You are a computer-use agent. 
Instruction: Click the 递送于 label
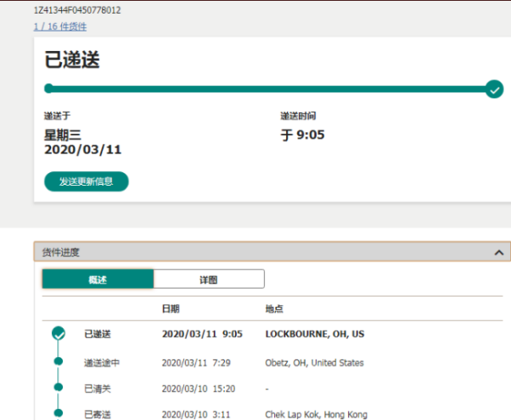coord(57,115)
